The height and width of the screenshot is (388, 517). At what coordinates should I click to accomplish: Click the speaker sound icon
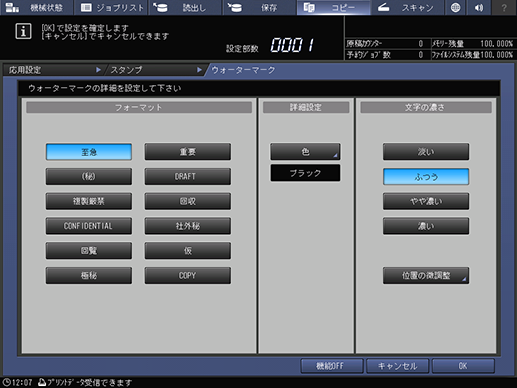pyautogui.click(x=479, y=7)
